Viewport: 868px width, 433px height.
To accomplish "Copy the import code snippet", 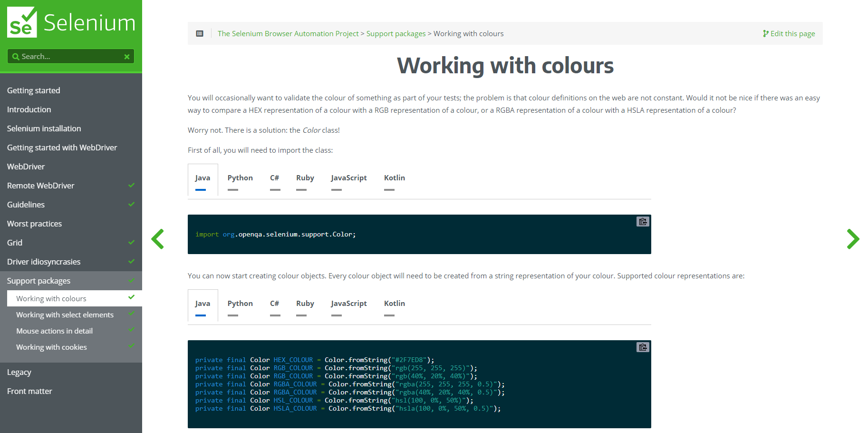I will (642, 221).
